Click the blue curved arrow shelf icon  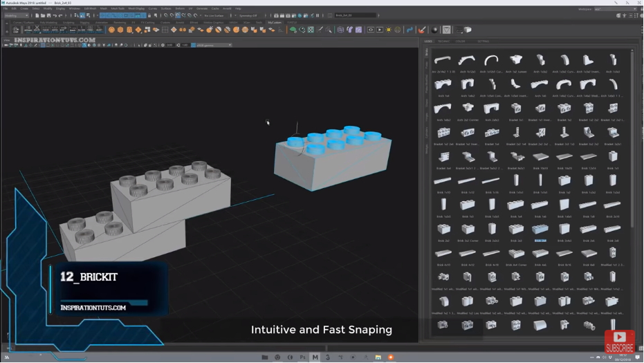click(410, 30)
